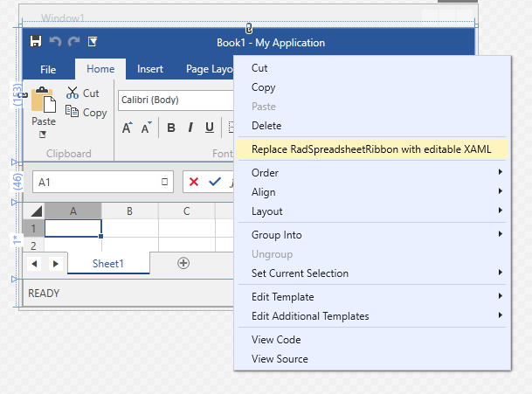Choose View Source from context menu
This screenshot has height=394, width=532.
372,359
